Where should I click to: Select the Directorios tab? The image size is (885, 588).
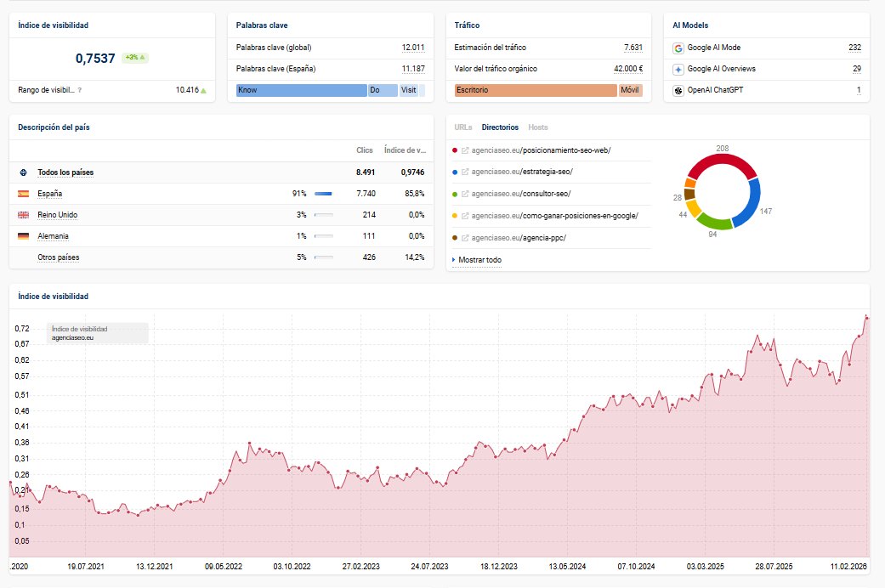click(500, 127)
